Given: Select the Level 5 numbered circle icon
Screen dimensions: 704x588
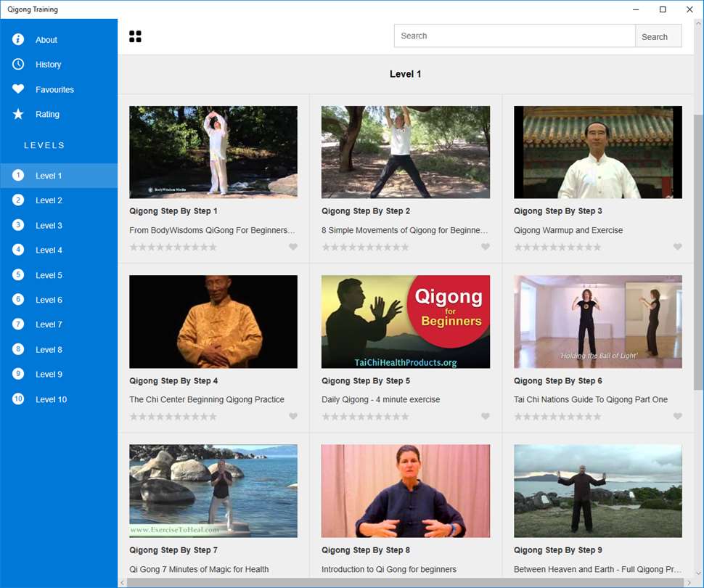Looking at the screenshot, I should tap(18, 275).
